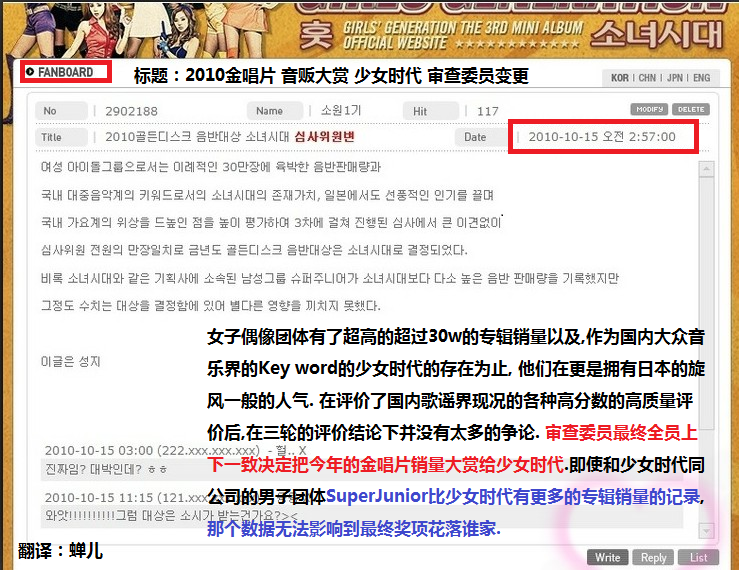The height and width of the screenshot is (573, 744).
Task: Switch site language to CHN
Action: (x=647, y=78)
